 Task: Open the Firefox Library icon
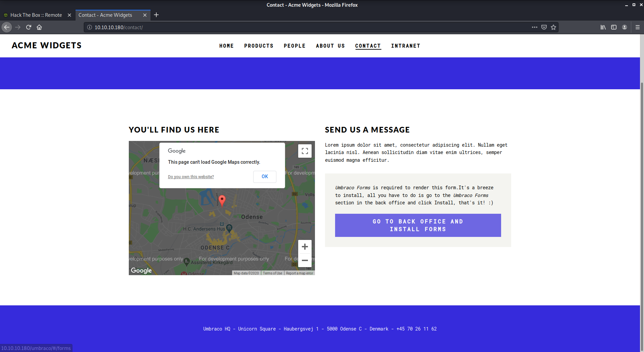tap(603, 27)
